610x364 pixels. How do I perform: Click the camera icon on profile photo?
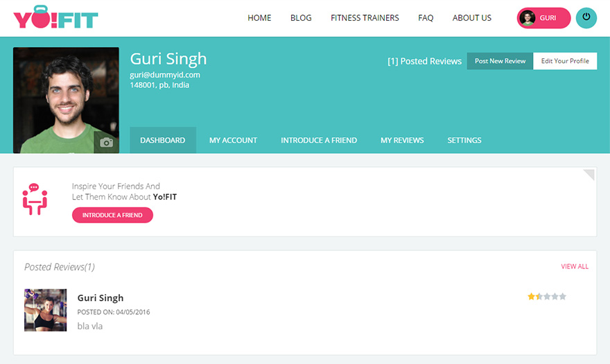(106, 142)
